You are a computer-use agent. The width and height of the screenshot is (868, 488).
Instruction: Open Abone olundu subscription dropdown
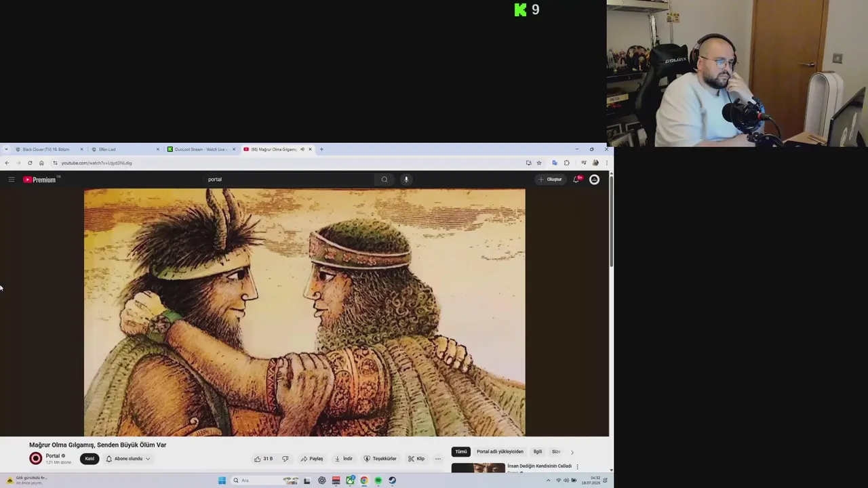coord(128,459)
